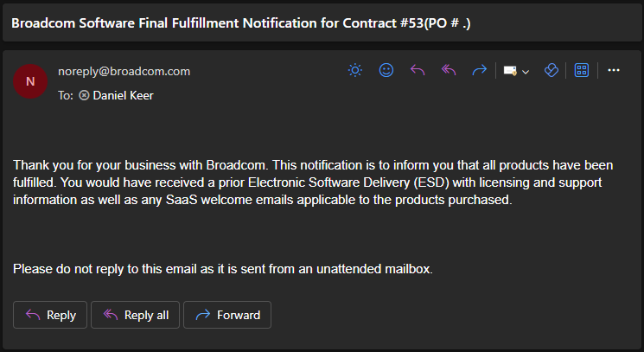Click the Forward button below the message
The height and width of the screenshot is (352, 644).
227,315
